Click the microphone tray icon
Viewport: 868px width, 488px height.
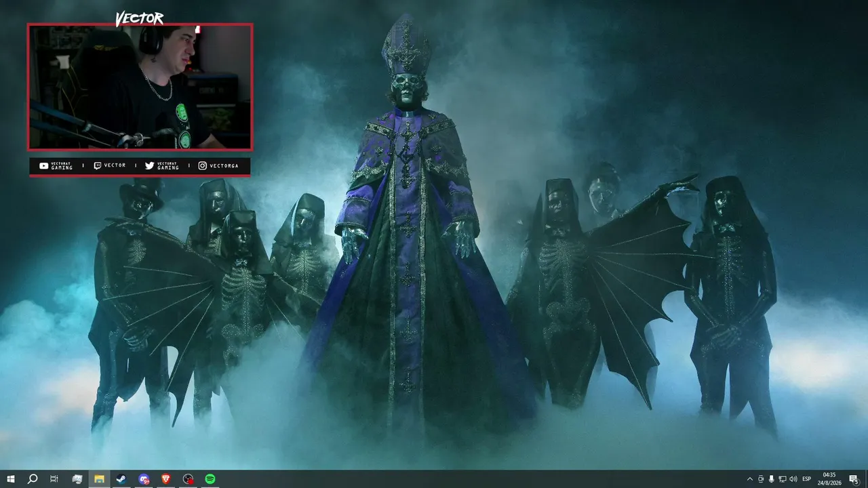pyautogui.click(x=772, y=479)
